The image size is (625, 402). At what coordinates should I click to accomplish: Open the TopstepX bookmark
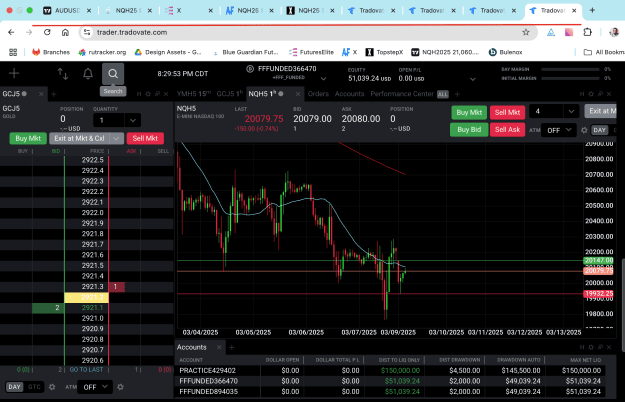point(385,52)
